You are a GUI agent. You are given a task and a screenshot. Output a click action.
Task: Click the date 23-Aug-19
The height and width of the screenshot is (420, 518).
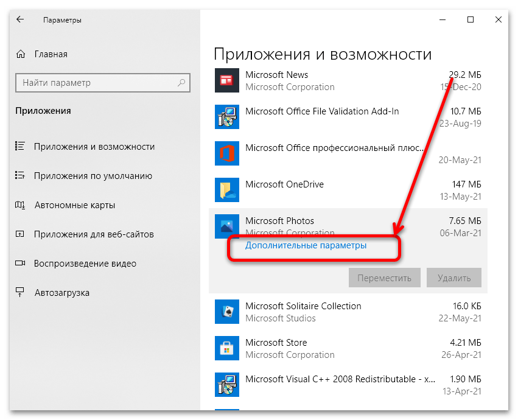tap(460, 123)
